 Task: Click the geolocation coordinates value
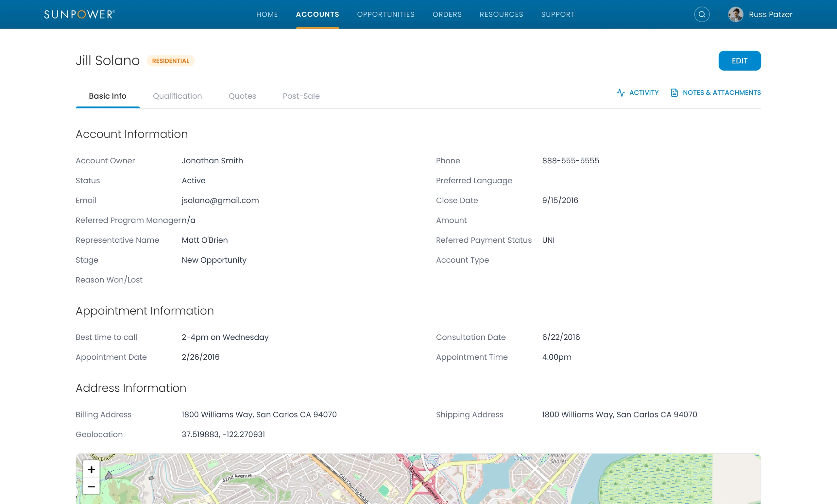pos(223,434)
